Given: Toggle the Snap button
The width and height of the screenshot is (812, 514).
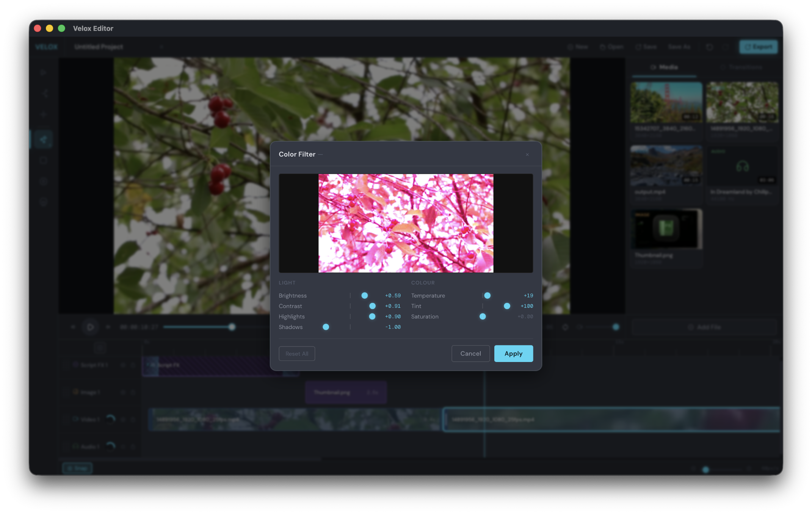Looking at the screenshot, I should [x=77, y=469].
